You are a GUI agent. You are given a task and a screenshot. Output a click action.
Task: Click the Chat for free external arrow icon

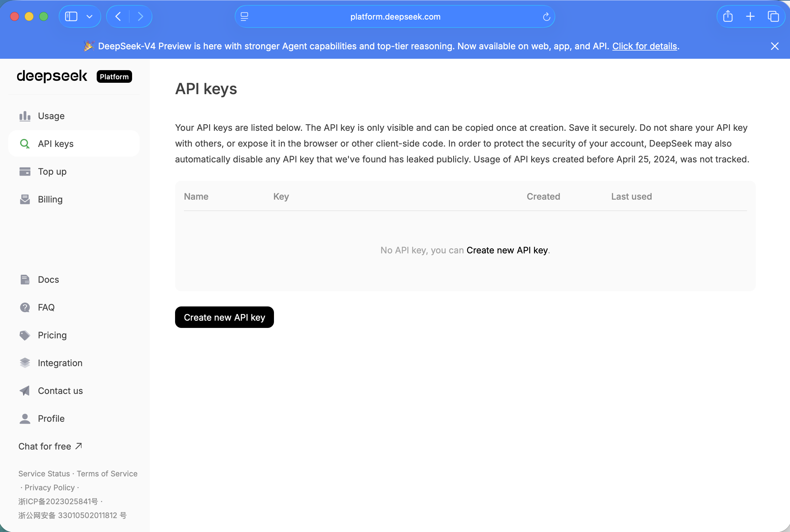pos(79,446)
